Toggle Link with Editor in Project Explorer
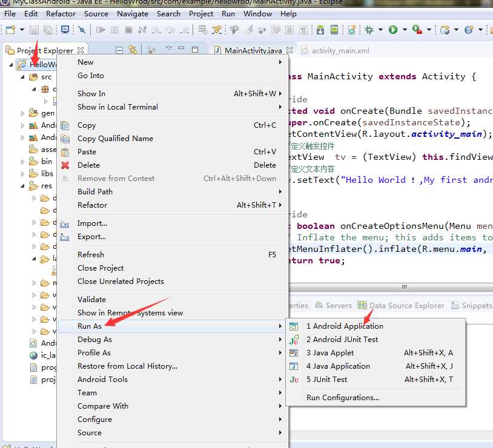 [133, 50]
